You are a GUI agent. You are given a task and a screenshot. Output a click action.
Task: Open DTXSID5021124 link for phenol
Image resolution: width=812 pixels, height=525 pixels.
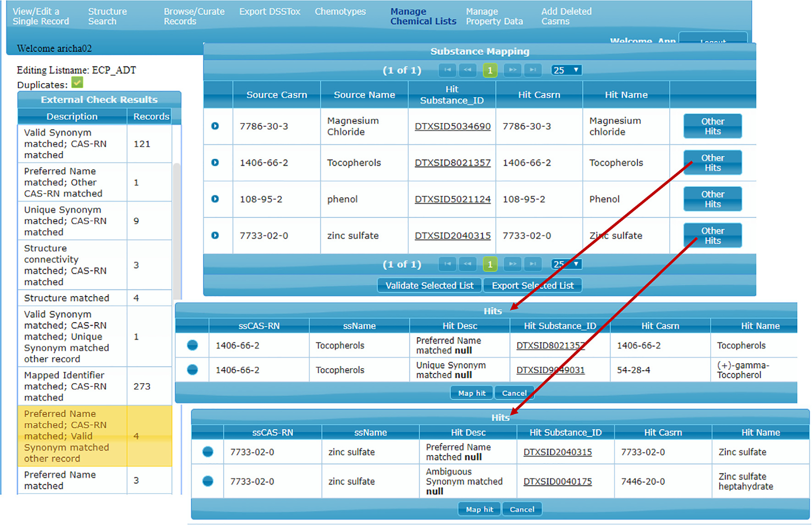(x=452, y=199)
